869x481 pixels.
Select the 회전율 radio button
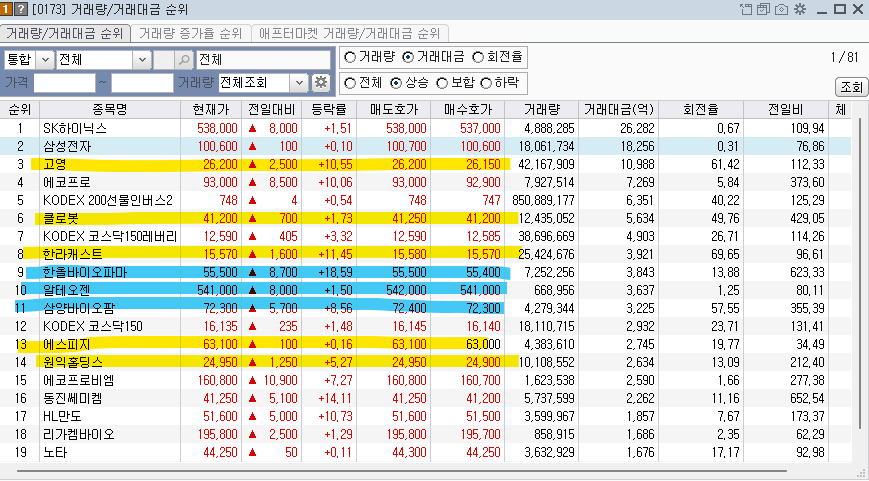coord(478,57)
